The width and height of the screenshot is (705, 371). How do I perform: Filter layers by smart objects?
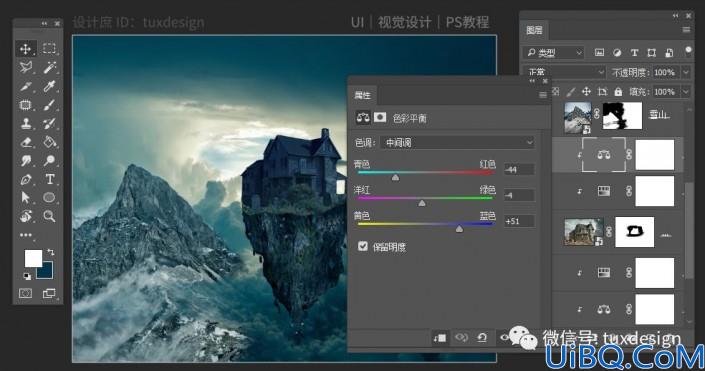(x=669, y=53)
